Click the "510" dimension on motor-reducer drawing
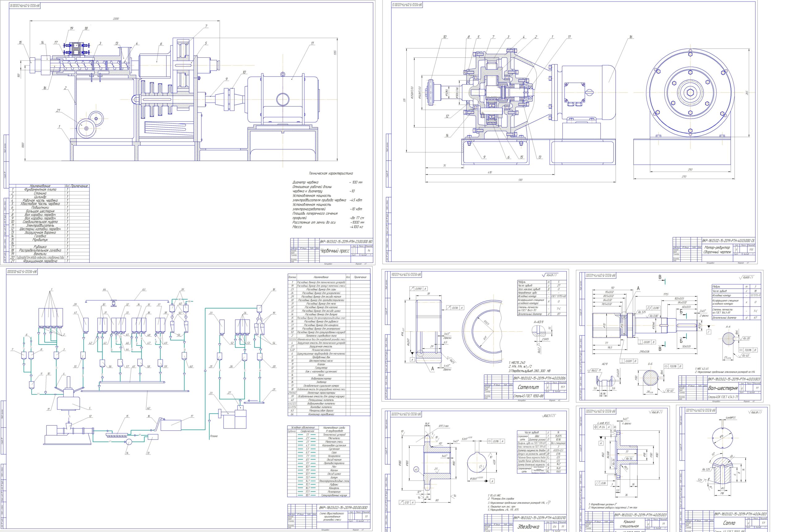The image size is (791, 532). click(x=520, y=180)
